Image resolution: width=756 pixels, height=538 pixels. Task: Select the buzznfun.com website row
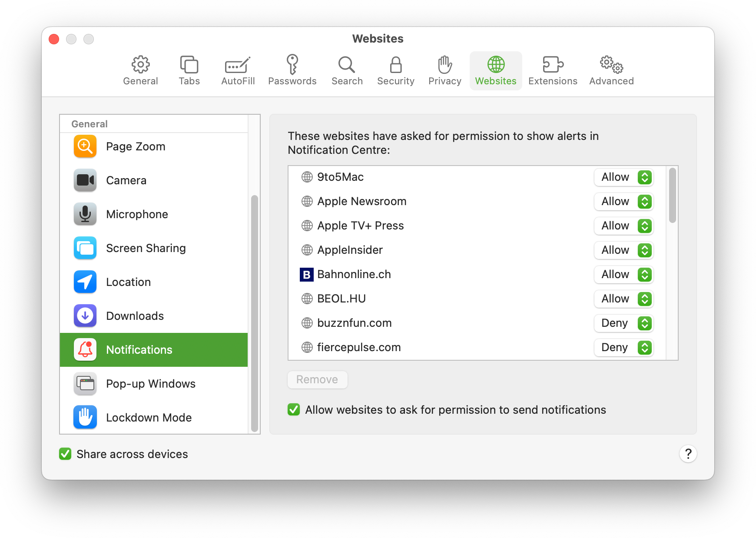477,323
